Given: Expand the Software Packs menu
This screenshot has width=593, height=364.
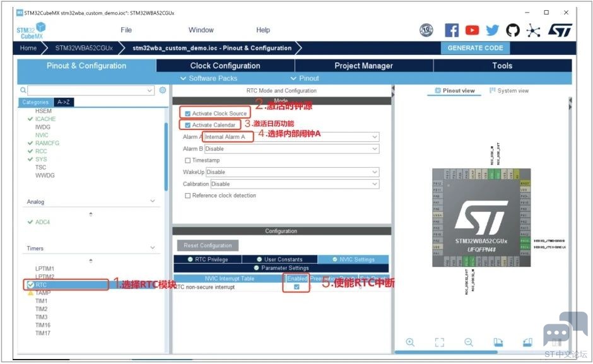Looking at the screenshot, I should point(209,78).
